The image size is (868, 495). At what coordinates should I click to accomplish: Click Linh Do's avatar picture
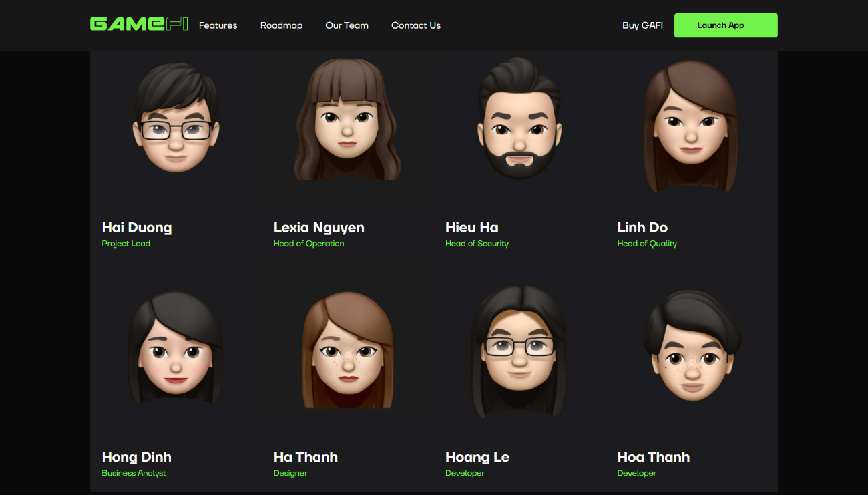pos(691,126)
